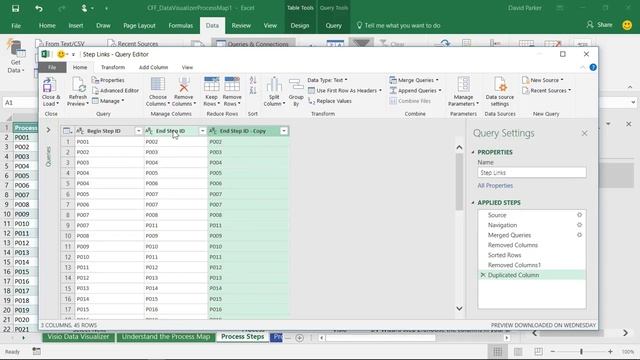Switch to the Add Column tab
Image resolution: width=640 pixels, height=360 pixels.
point(153,67)
